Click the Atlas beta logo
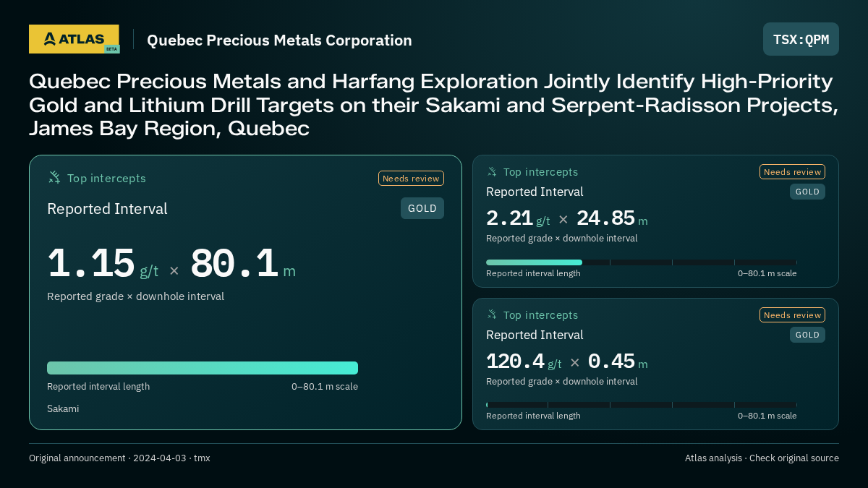The height and width of the screenshot is (488, 868). tap(74, 39)
